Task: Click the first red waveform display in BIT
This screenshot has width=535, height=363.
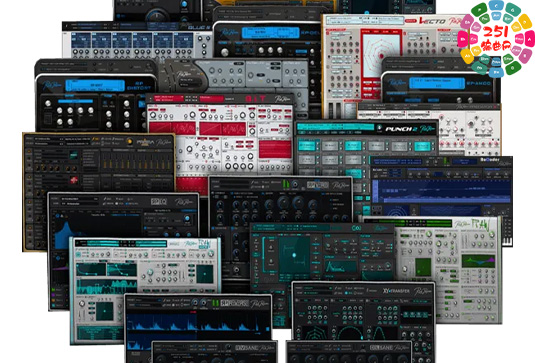Action: coord(173,129)
